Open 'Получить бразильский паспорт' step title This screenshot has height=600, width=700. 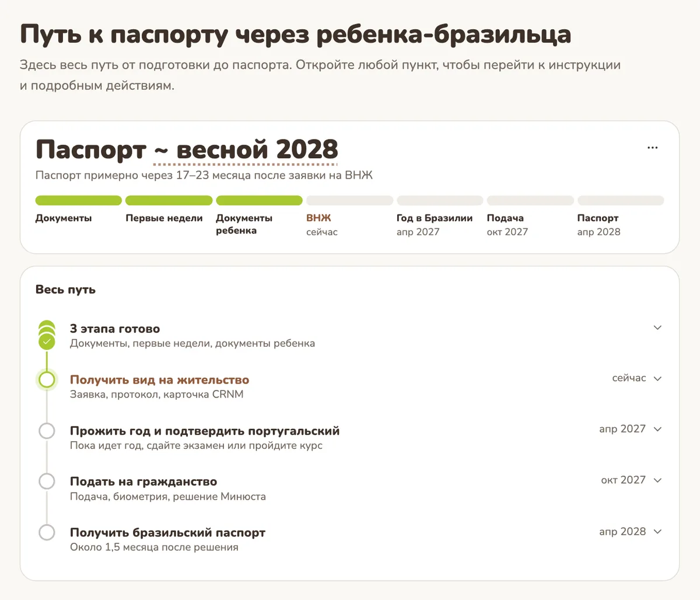(167, 532)
